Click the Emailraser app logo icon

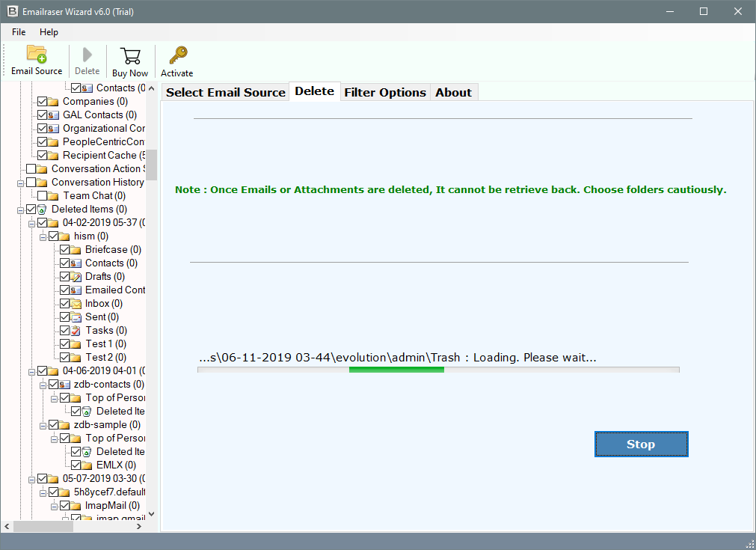(x=13, y=11)
